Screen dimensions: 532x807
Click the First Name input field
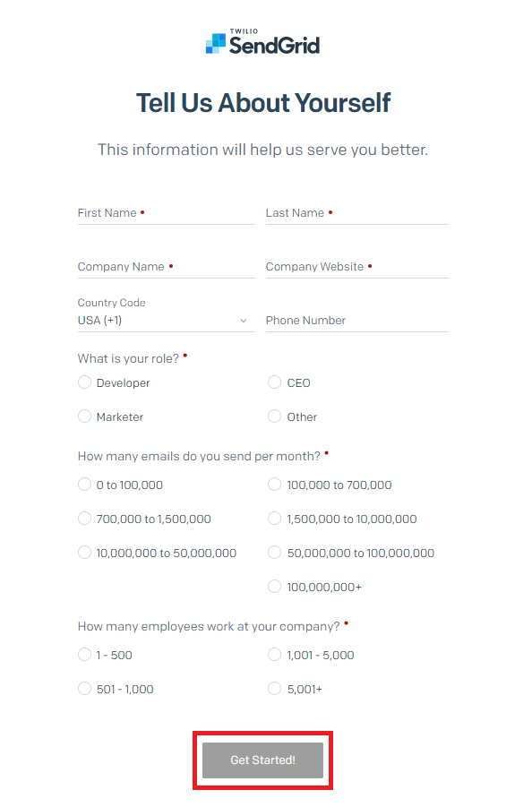tap(167, 213)
